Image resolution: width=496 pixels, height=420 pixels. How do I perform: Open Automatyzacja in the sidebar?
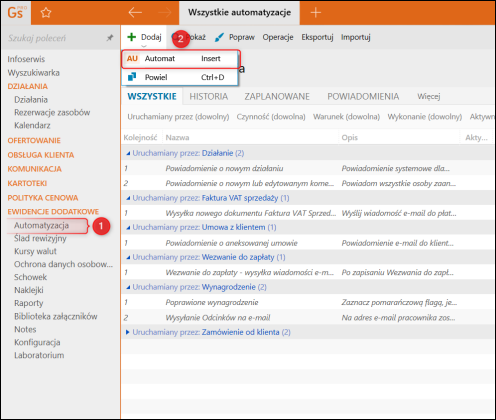point(41,226)
